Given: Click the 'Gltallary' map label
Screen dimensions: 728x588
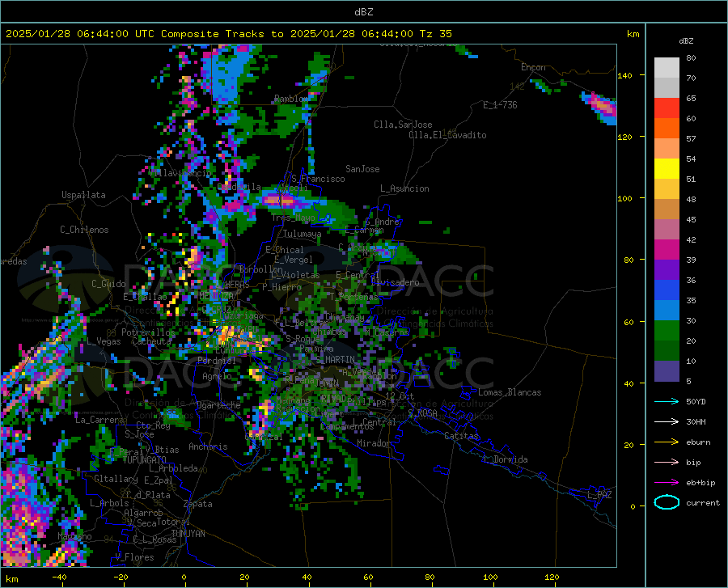Looking at the screenshot, I should [x=116, y=479].
